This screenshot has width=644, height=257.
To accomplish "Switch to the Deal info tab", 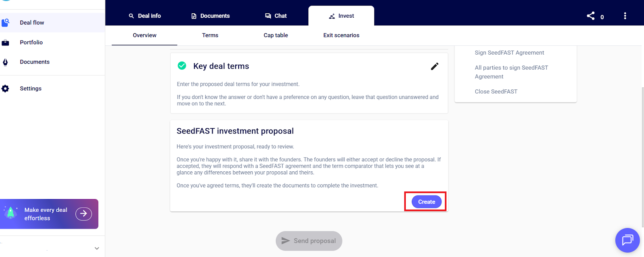I will 145,16.
